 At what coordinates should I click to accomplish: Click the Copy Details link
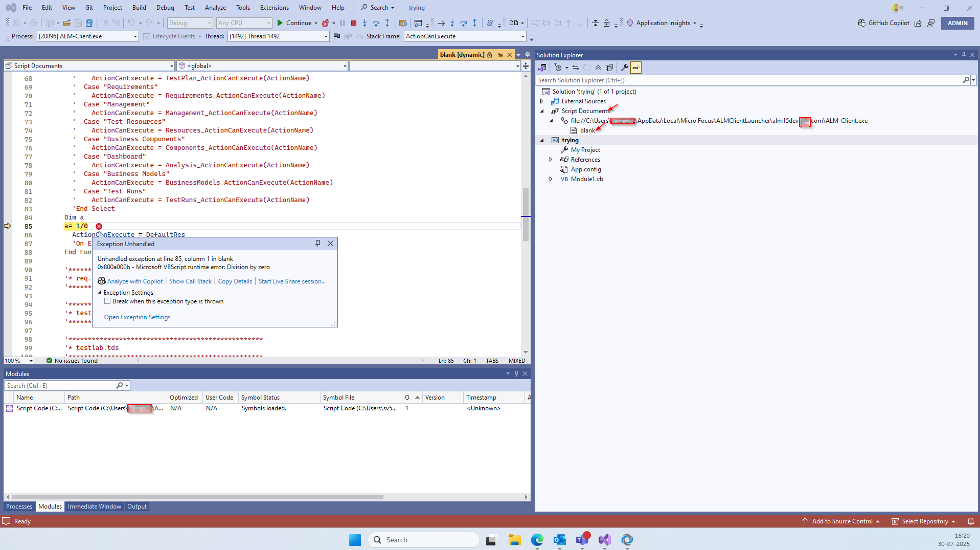click(x=235, y=281)
